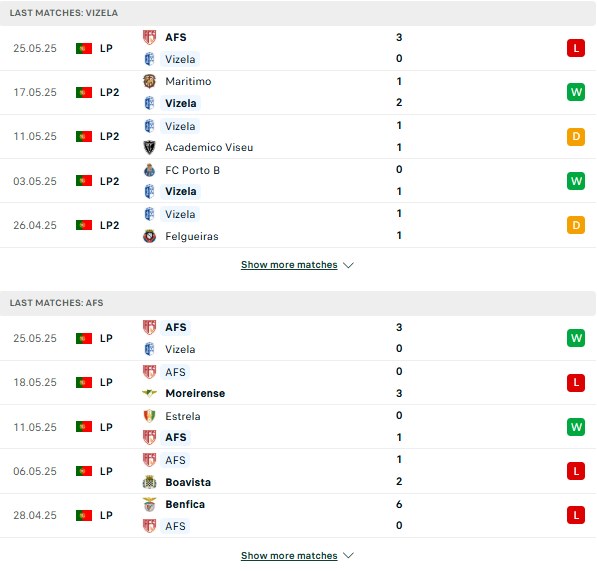Open the Moreirense team name link

[x=195, y=393]
